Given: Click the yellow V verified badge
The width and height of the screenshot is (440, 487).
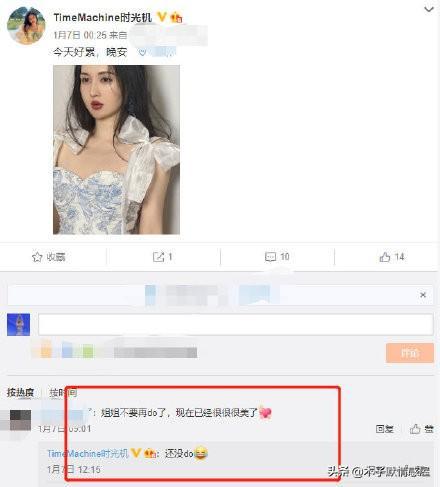Looking at the screenshot, I should (x=162, y=17).
